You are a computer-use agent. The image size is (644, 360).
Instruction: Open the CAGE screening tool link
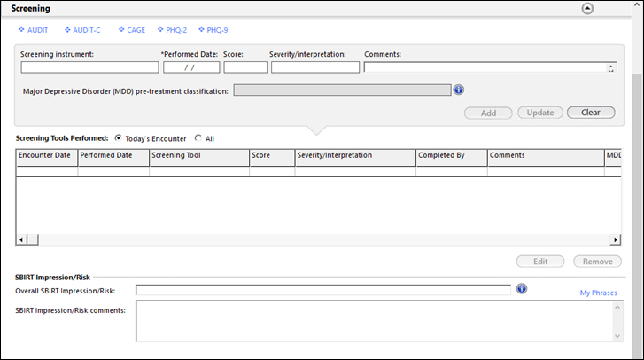132,30
